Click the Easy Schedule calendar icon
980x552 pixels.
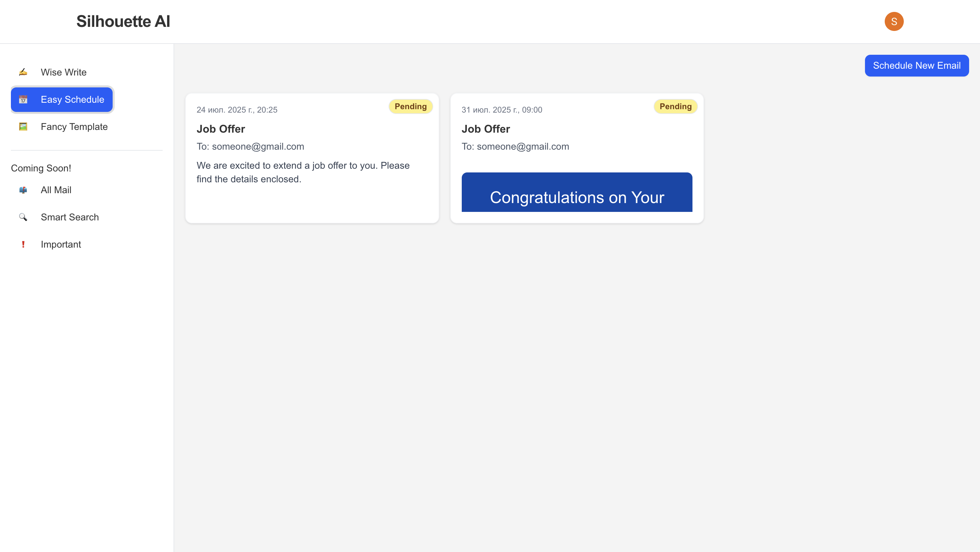(23, 100)
